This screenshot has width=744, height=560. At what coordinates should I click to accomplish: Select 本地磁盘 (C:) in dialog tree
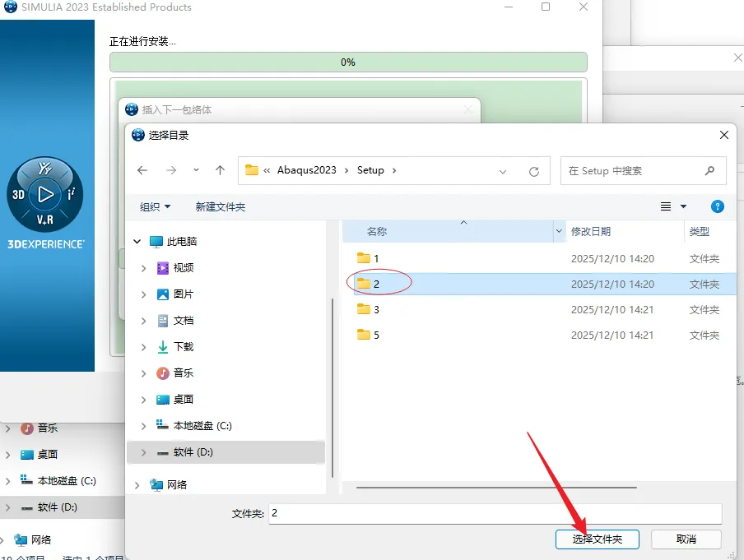202,426
